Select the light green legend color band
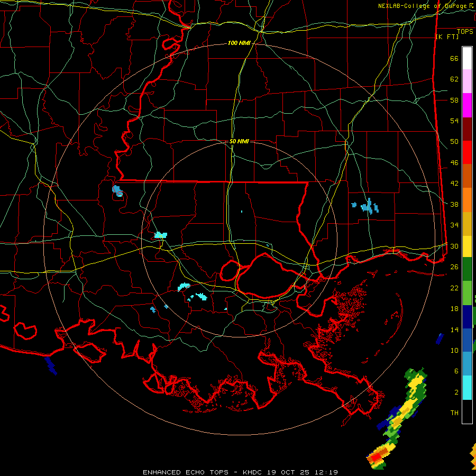This screenshot has width=476, height=476. tap(467, 293)
